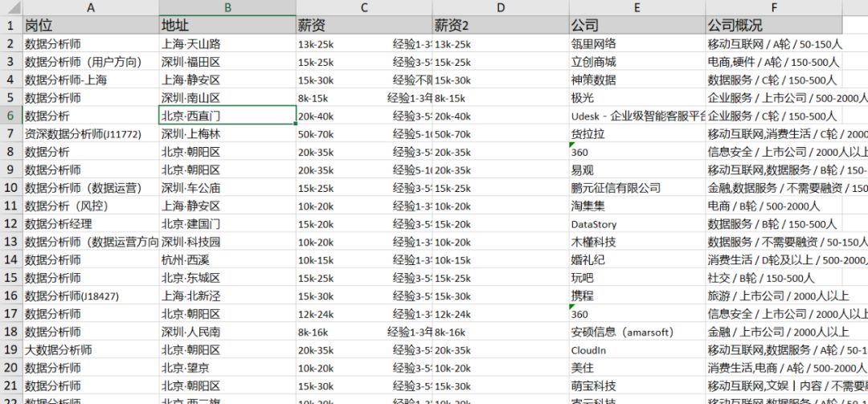Click the 薪资2 header cell
The width and height of the screenshot is (868, 404).
[x=501, y=25]
